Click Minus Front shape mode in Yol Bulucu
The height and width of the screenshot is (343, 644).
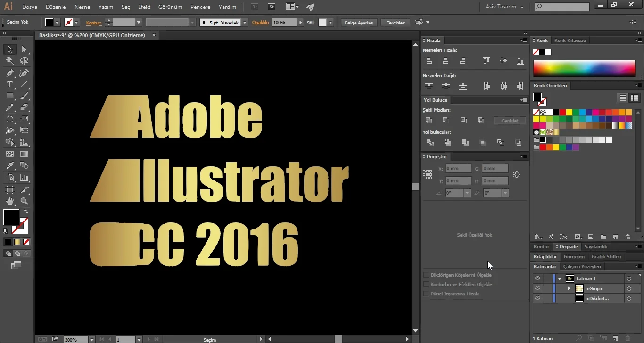[x=446, y=121]
